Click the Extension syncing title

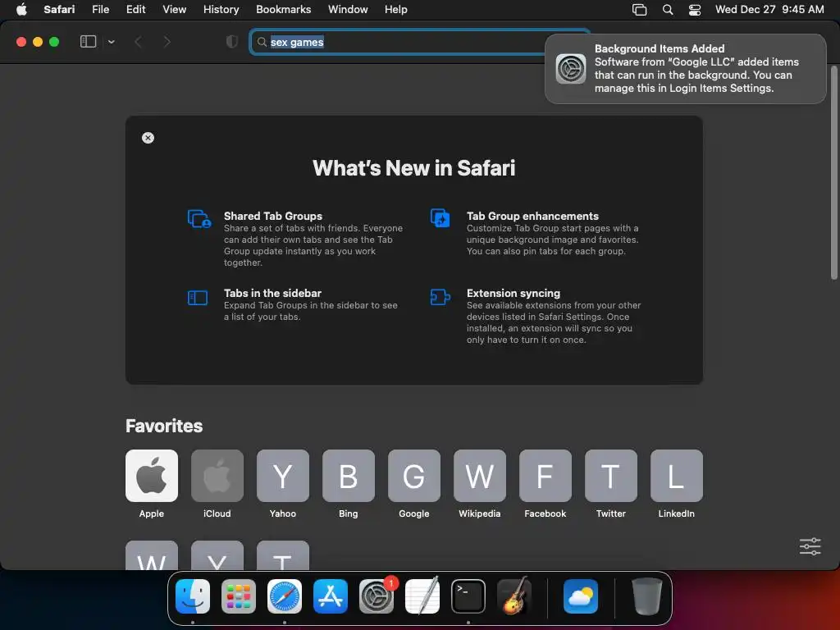pyautogui.click(x=514, y=293)
